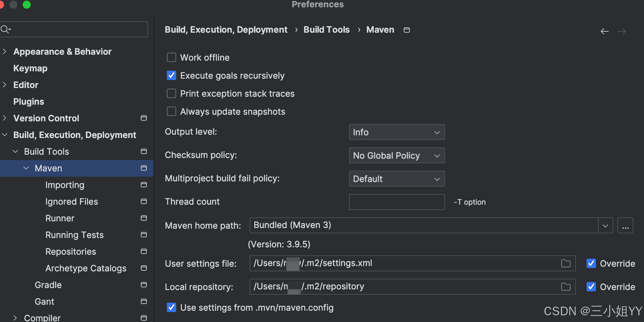644x322 pixels.
Task: Click Build Tools in the breadcrumb
Action: (x=327, y=30)
